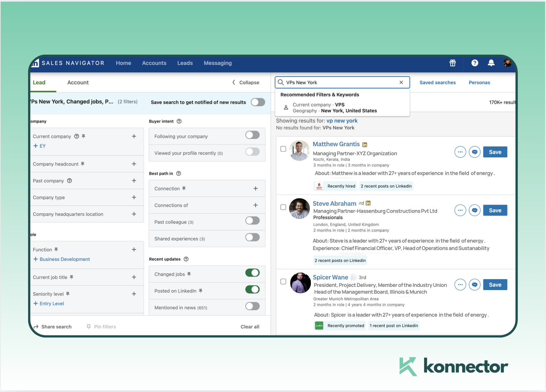
Task: Expand Seniority level filter
Action: tap(134, 294)
